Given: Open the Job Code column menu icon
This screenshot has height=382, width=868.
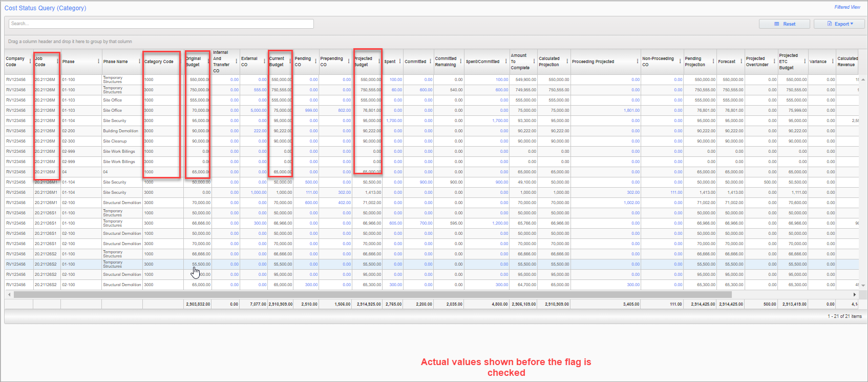Looking at the screenshot, I should pyautogui.click(x=57, y=62).
